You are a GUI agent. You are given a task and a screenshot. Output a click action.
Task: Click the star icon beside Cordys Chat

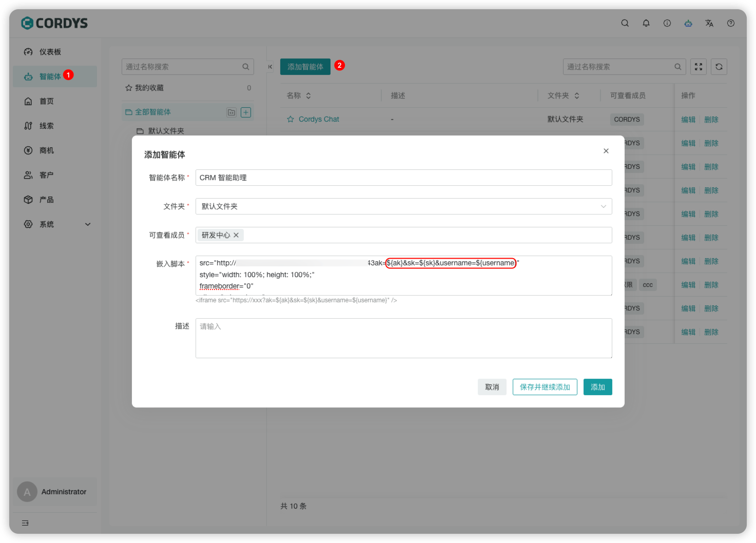(290, 119)
